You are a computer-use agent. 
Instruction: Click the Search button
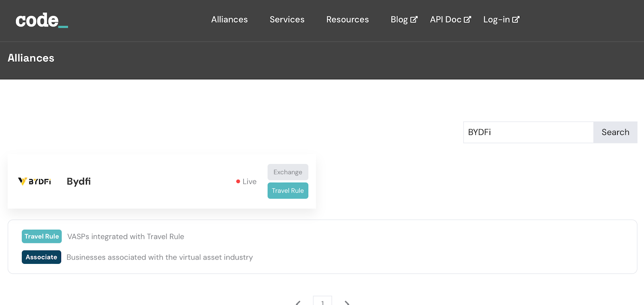(615, 132)
